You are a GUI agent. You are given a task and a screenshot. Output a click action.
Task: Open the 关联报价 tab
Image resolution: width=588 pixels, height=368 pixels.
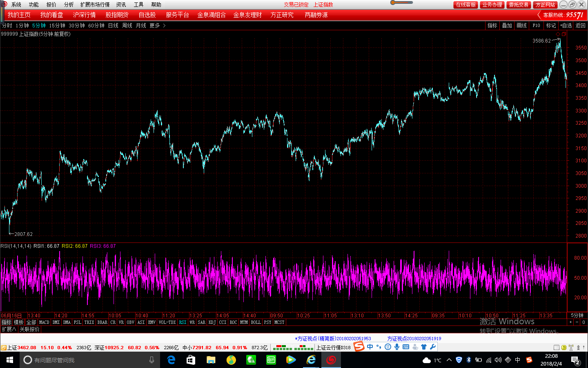coord(30,329)
